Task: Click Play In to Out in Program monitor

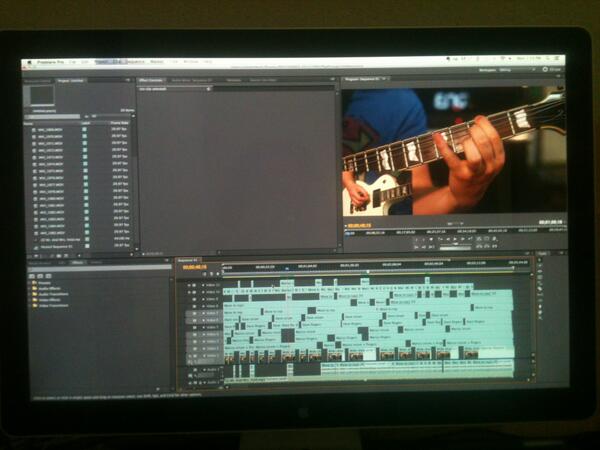Action: pyautogui.click(x=432, y=247)
